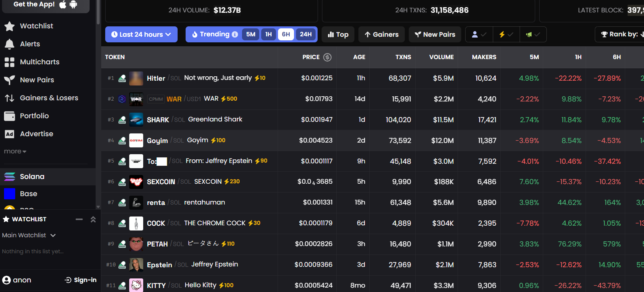Open Epstein token row
The width and height of the screenshot is (644, 292).
[372, 265]
